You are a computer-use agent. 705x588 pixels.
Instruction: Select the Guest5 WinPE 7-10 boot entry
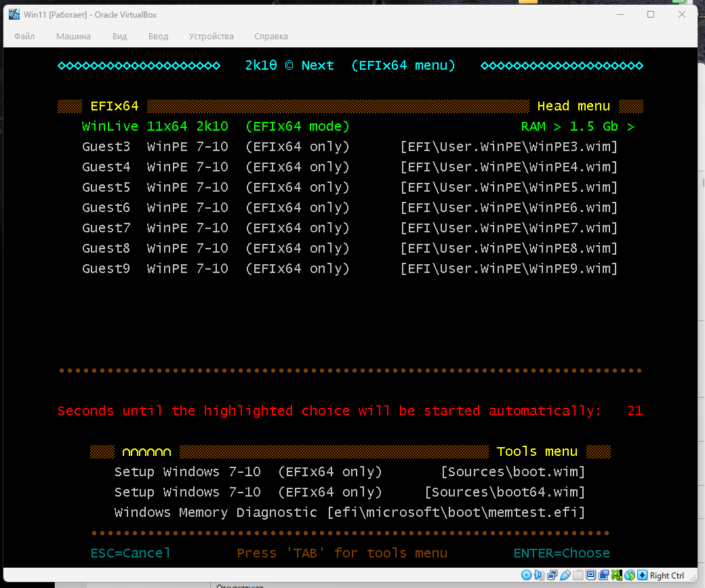point(216,188)
